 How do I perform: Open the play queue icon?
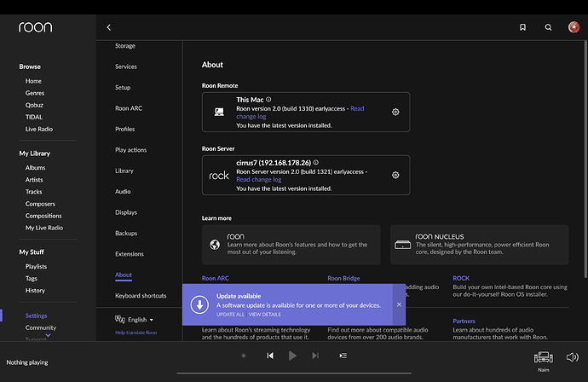(343, 356)
